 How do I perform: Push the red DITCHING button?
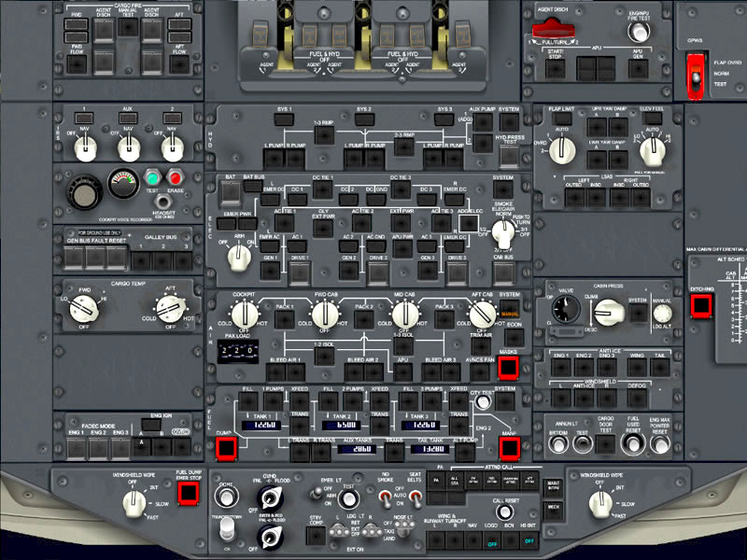[x=701, y=306]
